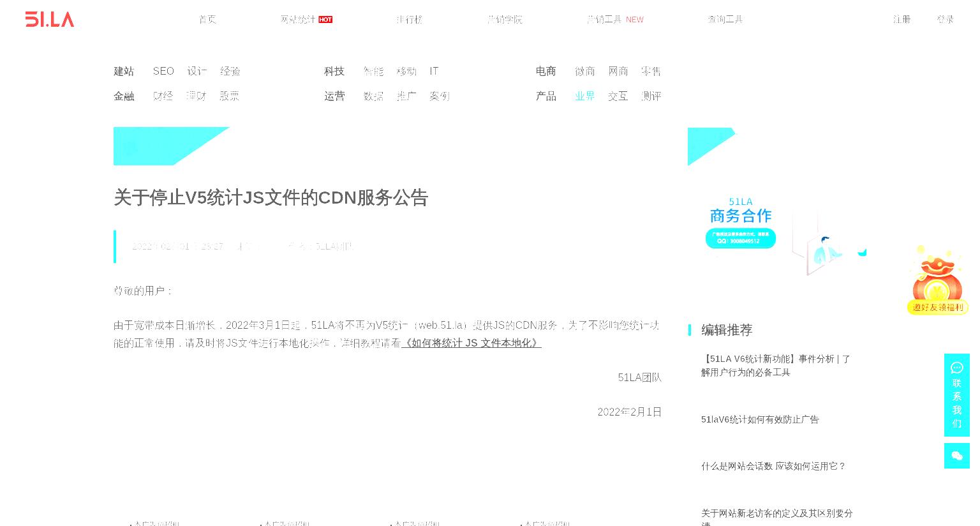Click the 尊敬的用户 greeting text
Screen dimensions: 980x526
click(x=144, y=290)
